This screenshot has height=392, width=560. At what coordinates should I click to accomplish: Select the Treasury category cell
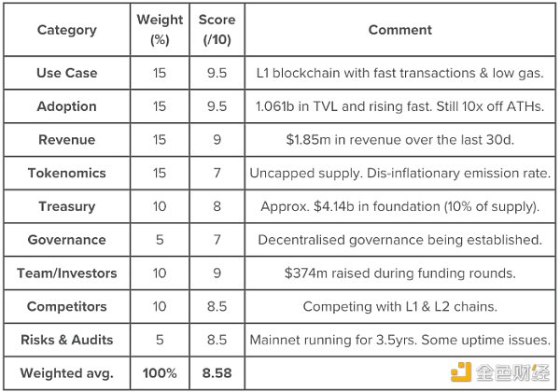click(67, 206)
